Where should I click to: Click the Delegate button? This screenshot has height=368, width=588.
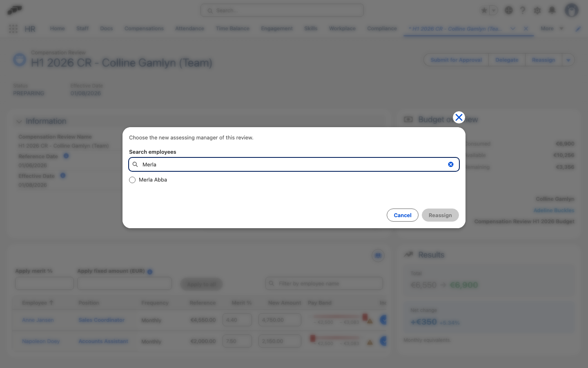point(507,60)
